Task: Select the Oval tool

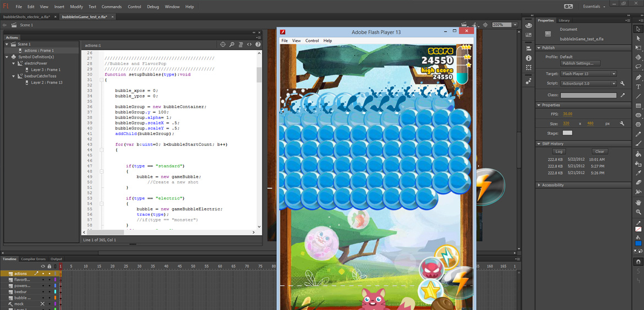Action: 638,115
